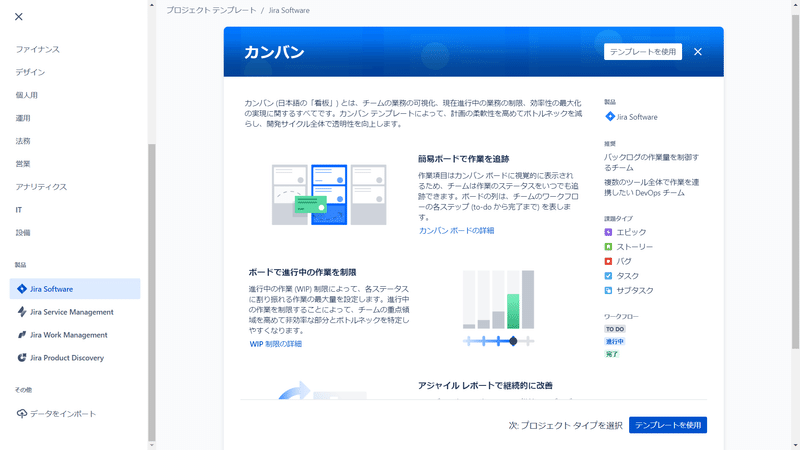800x450 pixels.
Task: Close the カンバン template panel
Action: [x=698, y=52]
